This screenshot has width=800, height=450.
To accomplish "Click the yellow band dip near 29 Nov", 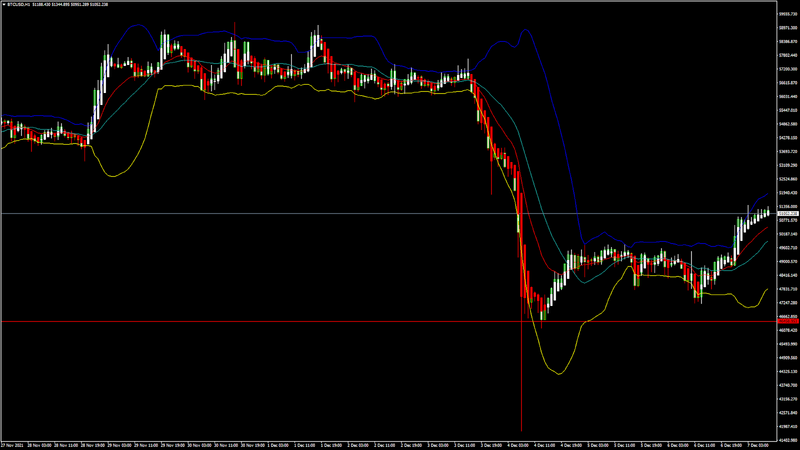I will 113,176.
